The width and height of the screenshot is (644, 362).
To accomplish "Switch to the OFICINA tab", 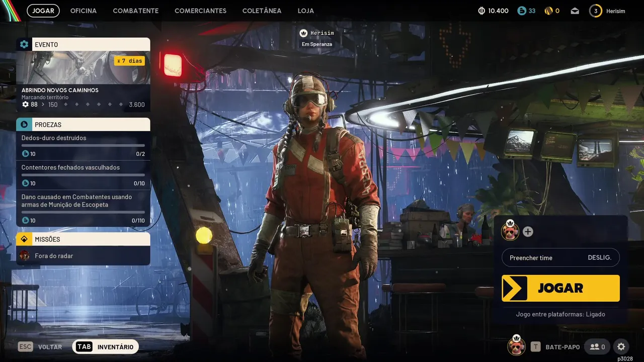I will tap(84, 11).
